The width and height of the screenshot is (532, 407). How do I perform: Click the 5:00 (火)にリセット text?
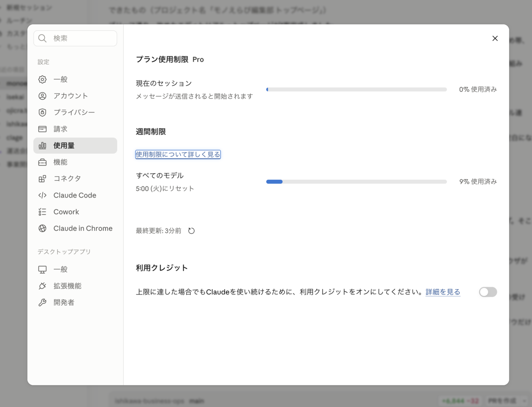tap(165, 189)
